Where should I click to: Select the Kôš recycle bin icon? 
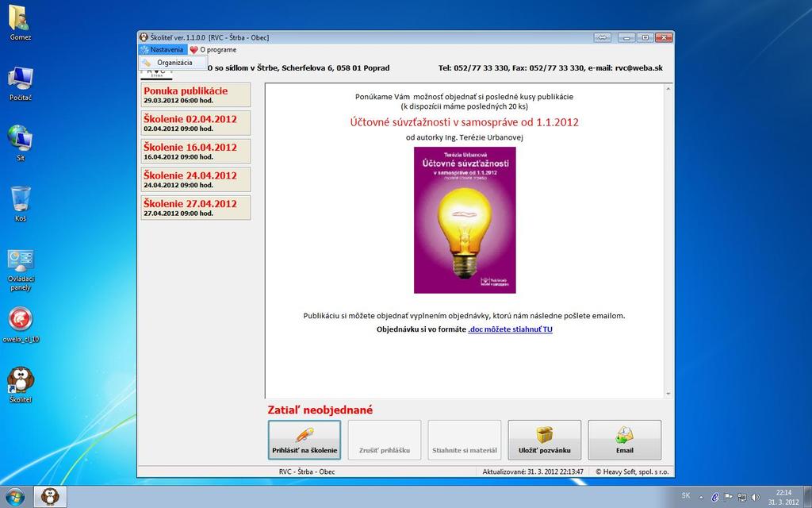pos(20,204)
